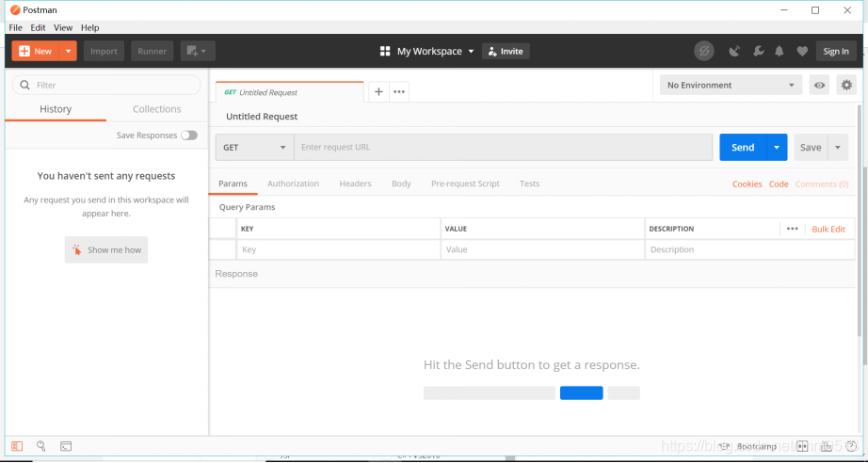Click the blue Send button
This screenshot has width=868, height=463.
tap(743, 147)
